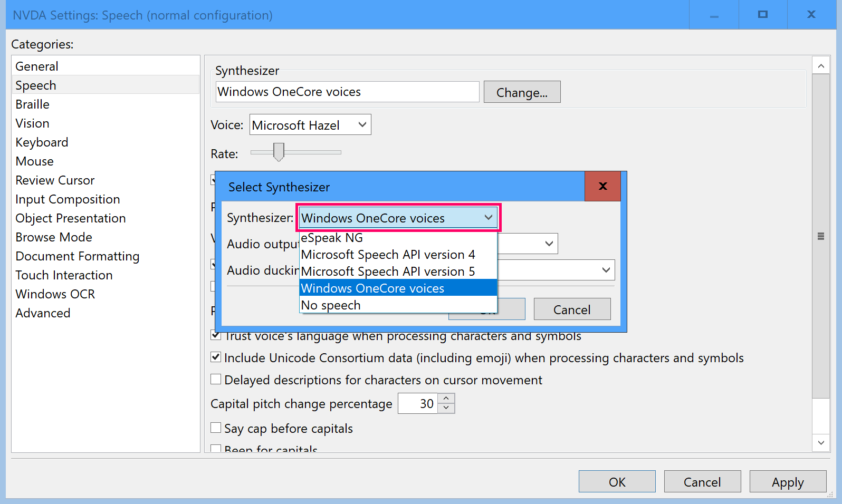Click the Rate slider thumb
This screenshot has width=842, height=504.
pos(279,152)
